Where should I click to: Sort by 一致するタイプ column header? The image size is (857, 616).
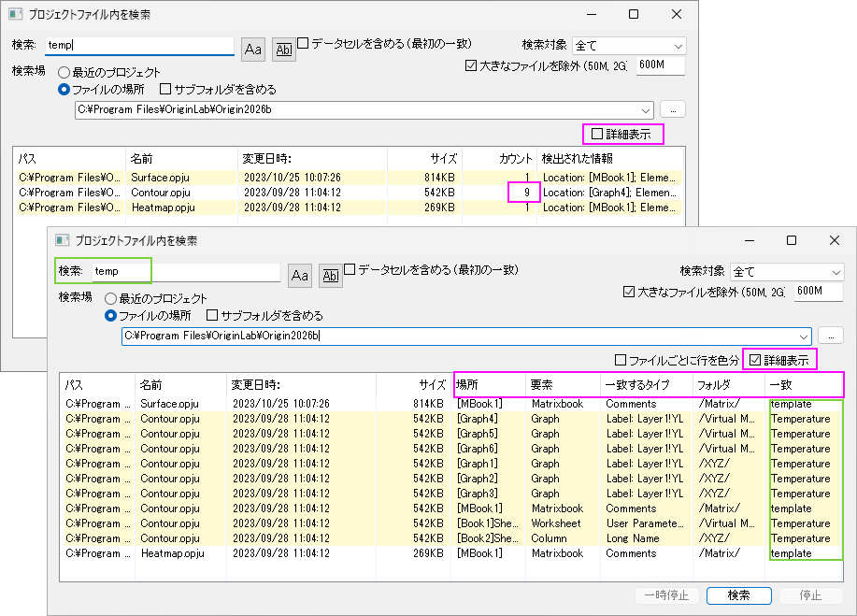pyautogui.click(x=647, y=385)
